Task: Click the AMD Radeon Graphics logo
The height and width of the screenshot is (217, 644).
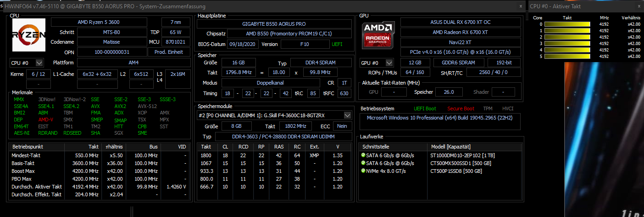Action: 379,35
